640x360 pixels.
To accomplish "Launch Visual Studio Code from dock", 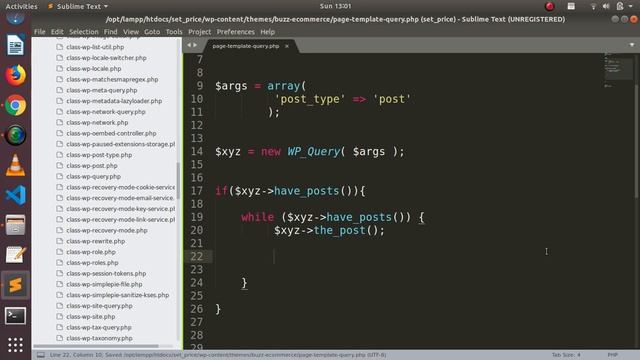I will point(16,195).
